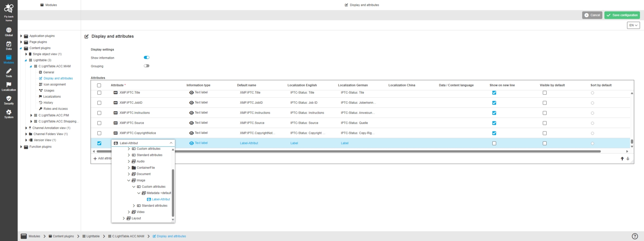Open Icon assignment in the tree
This screenshot has height=241, width=644.
pos(54,84)
